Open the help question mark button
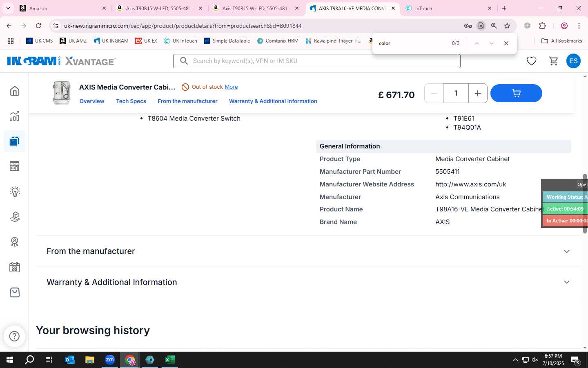This screenshot has height=368, width=588. click(14, 336)
